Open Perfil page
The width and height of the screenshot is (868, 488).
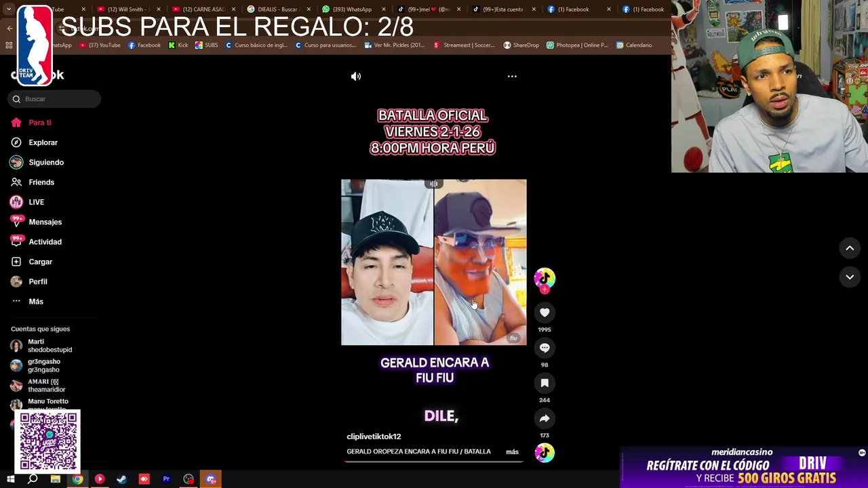coord(37,281)
